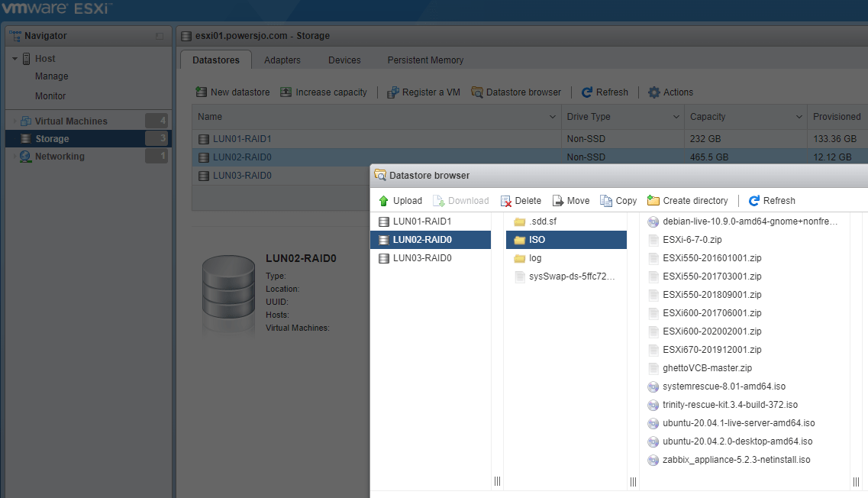Image resolution: width=868 pixels, height=498 pixels.
Task: Open Datastore browser from toolbar
Action: (x=516, y=92)
